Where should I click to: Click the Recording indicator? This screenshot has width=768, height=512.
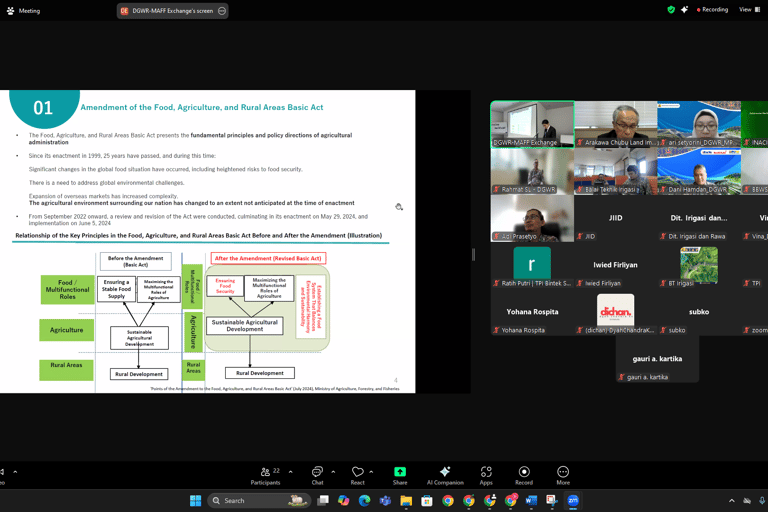click(x=712, y=9)
